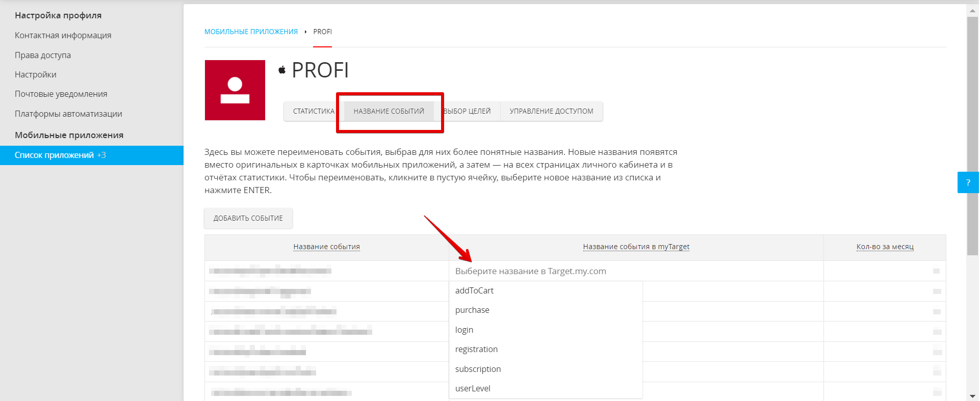Click the PROFI breadcrumb item
Viewport: 980px width, 401px height.
[x=322, y=32]
